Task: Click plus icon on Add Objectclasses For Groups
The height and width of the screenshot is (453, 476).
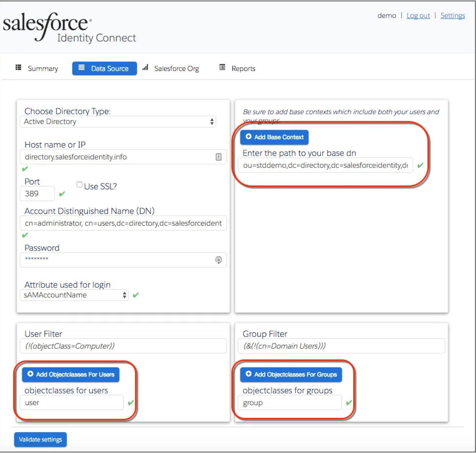Action: (248, 374)
